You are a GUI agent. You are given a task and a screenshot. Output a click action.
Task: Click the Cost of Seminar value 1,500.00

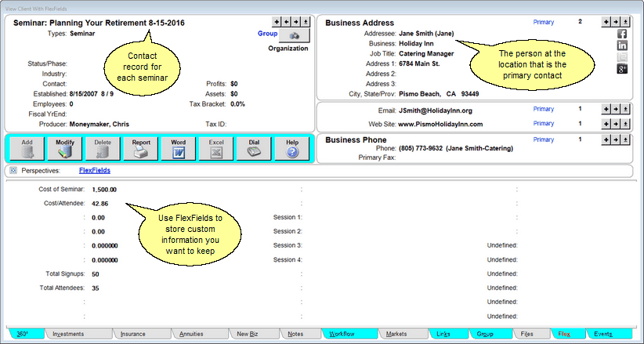click(104, 190)
